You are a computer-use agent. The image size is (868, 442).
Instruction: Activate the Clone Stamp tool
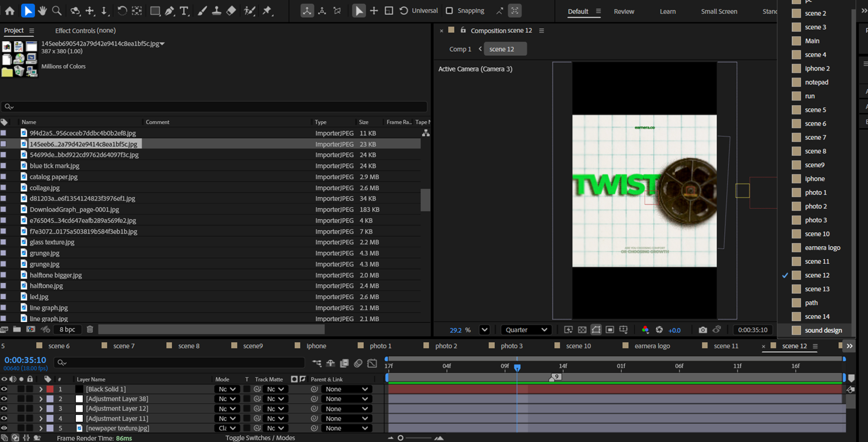216,11
